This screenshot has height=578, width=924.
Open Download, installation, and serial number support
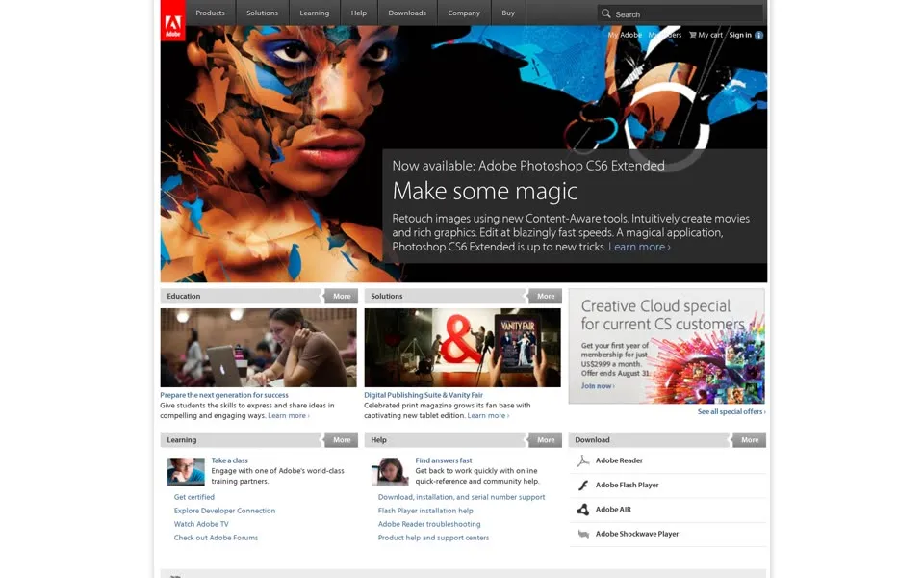pos(461,497)
